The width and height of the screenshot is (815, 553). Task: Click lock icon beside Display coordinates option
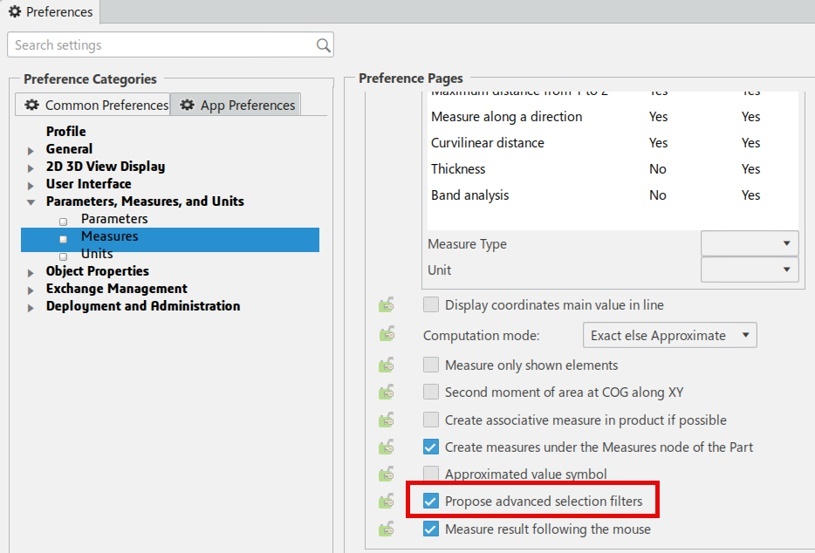[386, 305]
